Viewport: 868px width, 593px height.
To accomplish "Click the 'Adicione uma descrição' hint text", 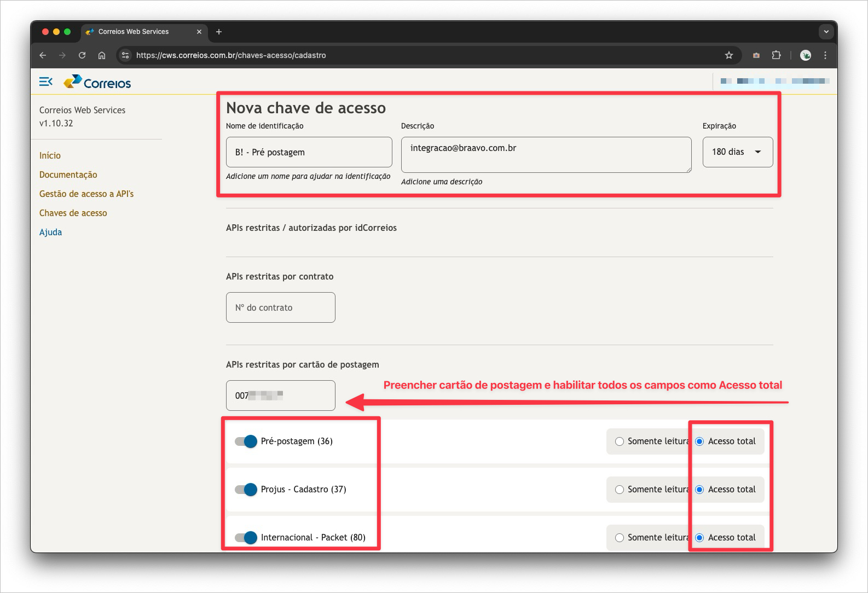I will (x=442, y=182).
